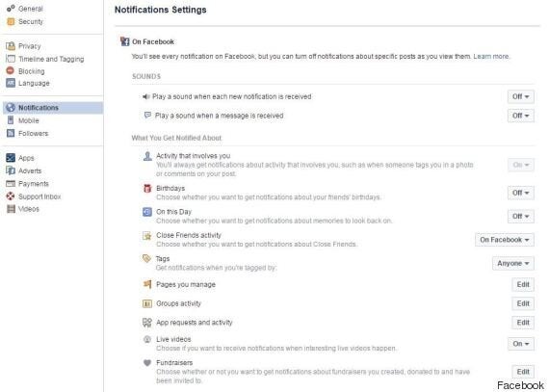Image resolution: width=549 pixels, height=392 pixels.
Task: Open the Tags Anyone dropdown
Action: 513,263
